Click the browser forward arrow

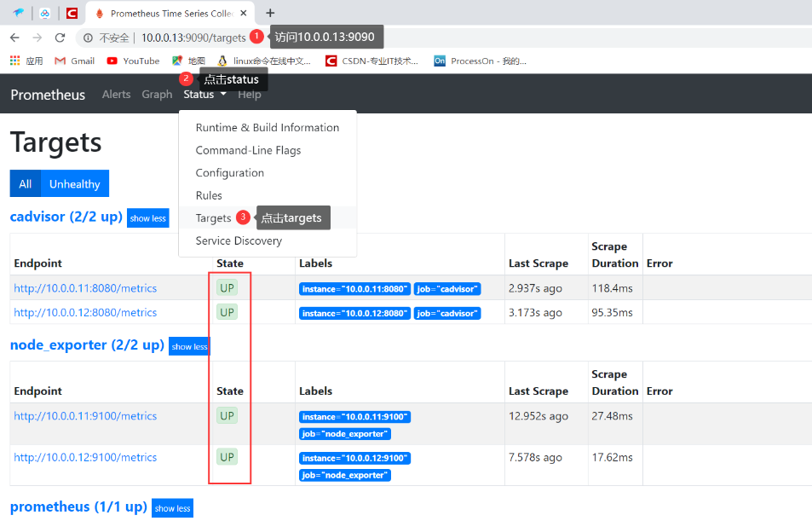37,38
